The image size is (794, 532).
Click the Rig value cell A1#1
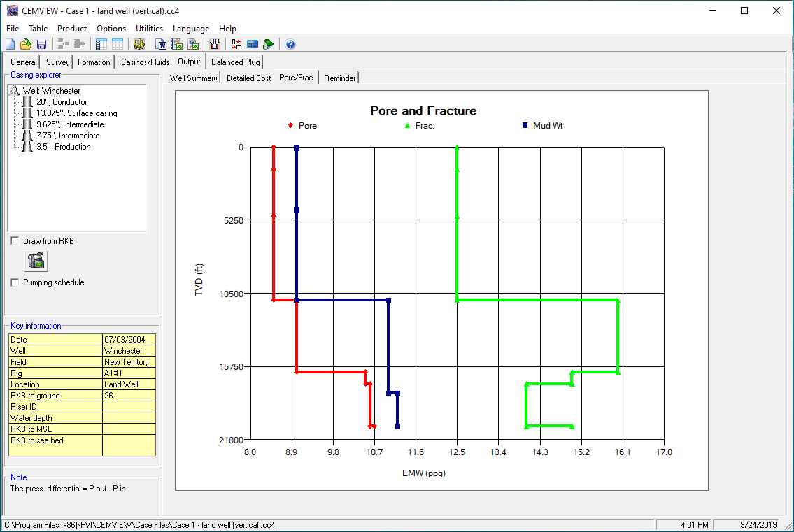(x=129, y=373)
